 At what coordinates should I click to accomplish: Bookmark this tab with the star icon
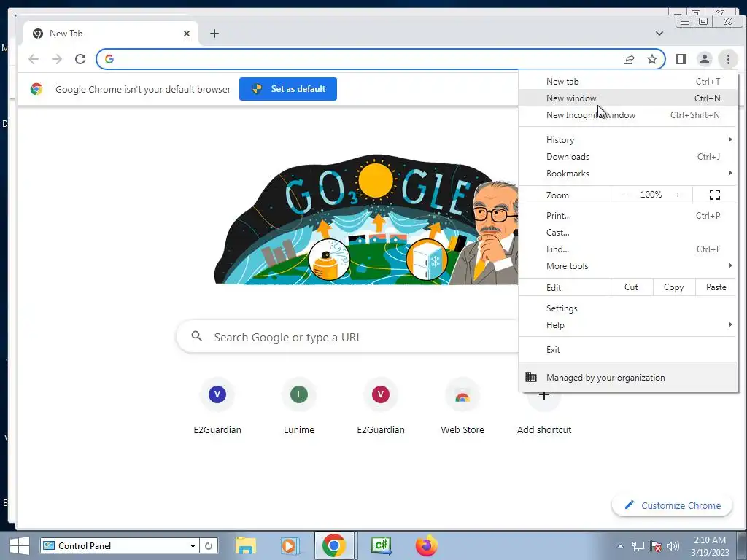pyautogui.click(x=651, y=59)
